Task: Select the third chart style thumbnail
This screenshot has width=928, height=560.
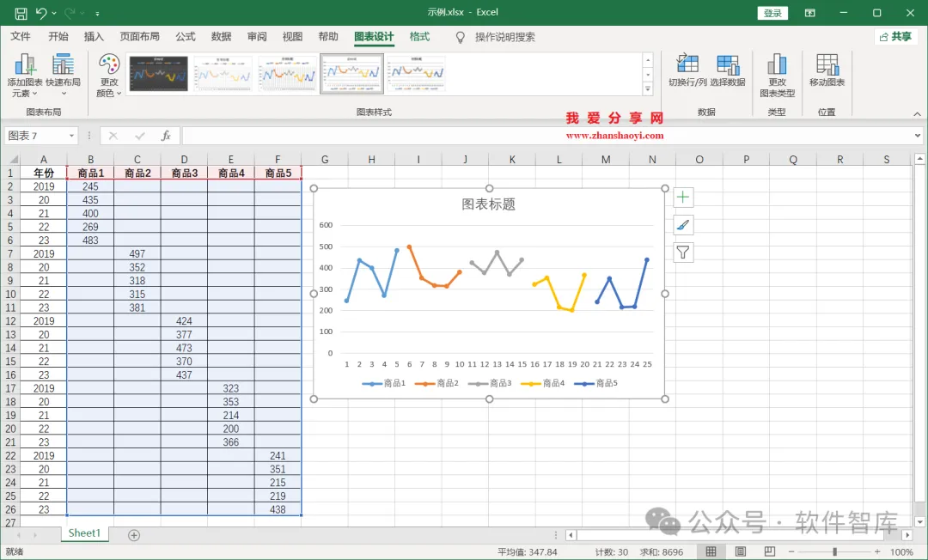Action: (288, 74)
